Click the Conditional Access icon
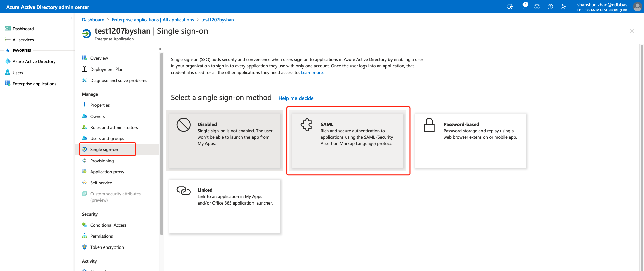 point(84,225)
